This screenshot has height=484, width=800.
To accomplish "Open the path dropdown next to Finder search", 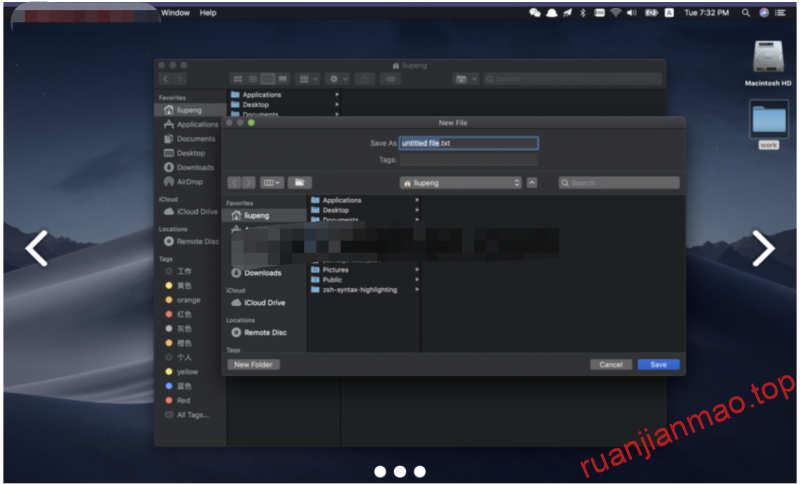I will tap(465, 79).
